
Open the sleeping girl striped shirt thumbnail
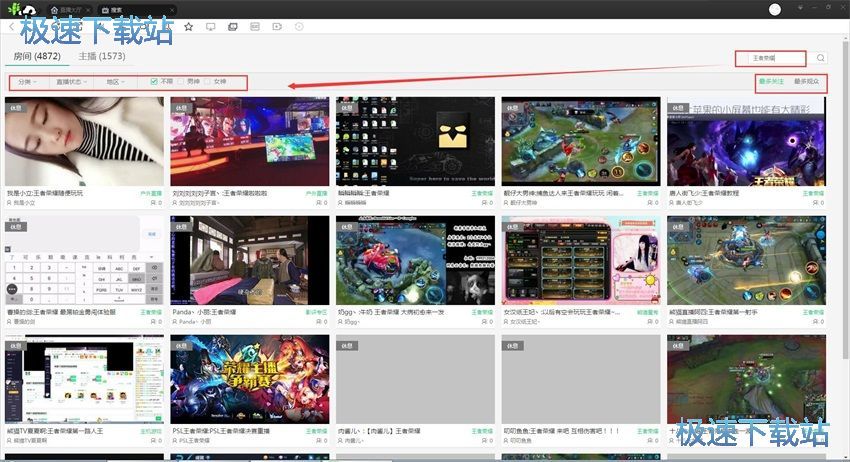coord(84,142)
